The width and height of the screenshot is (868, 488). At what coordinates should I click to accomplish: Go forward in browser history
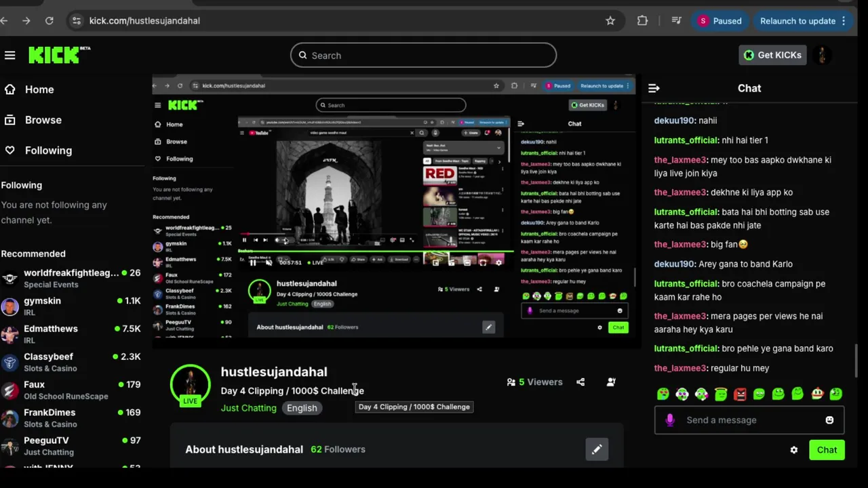click(x=26, y=21)
